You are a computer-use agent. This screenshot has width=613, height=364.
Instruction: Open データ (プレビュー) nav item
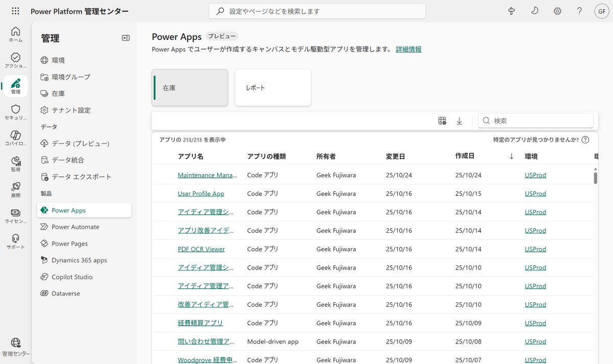pos(84,143)
